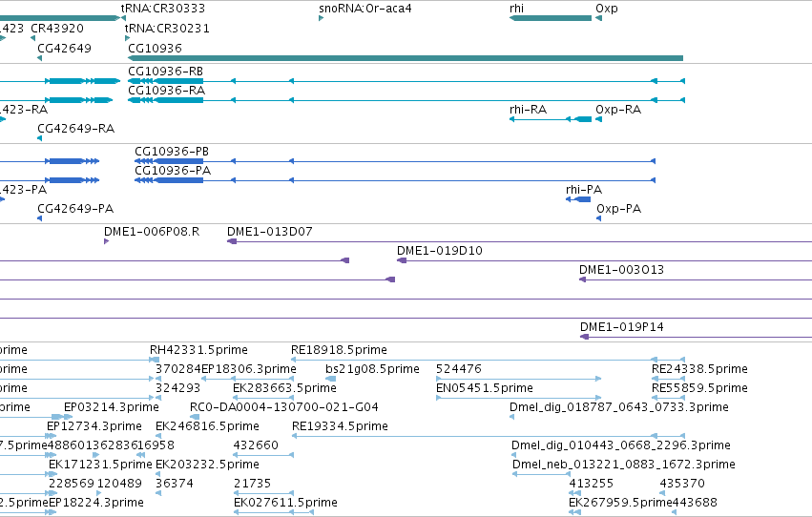Select the Oxp-RA transcript label
The image size is (812, 517).
[618, 109]
